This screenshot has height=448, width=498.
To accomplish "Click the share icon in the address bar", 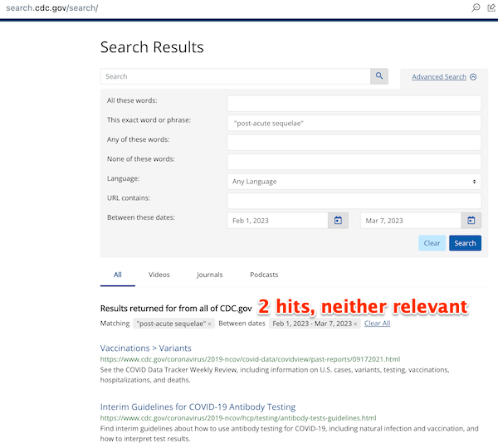I will (x=491, y=7).
